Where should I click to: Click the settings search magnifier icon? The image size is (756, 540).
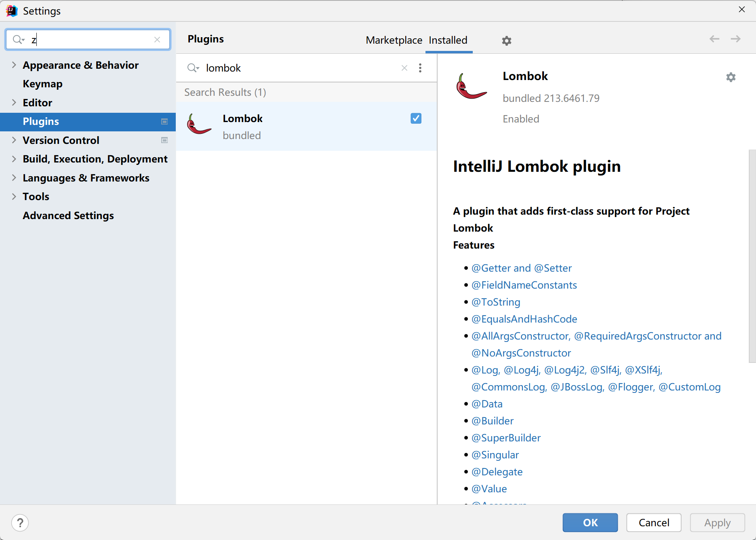click(19, 39)
